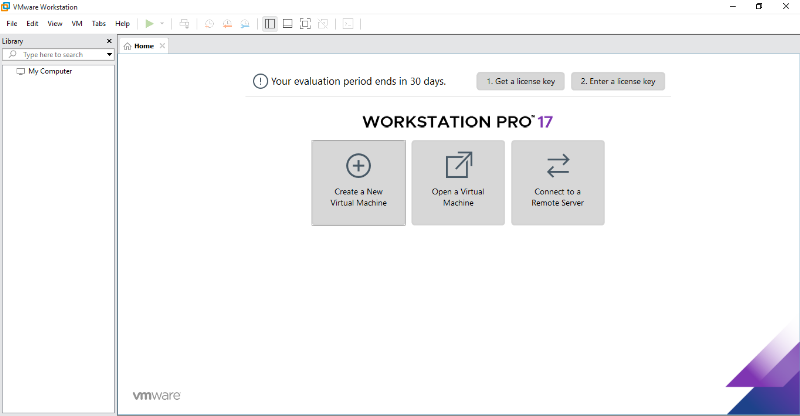Click the Revert to Snapshot icon
The height and width of the screenshot is (416, 800).
[227, 23]
